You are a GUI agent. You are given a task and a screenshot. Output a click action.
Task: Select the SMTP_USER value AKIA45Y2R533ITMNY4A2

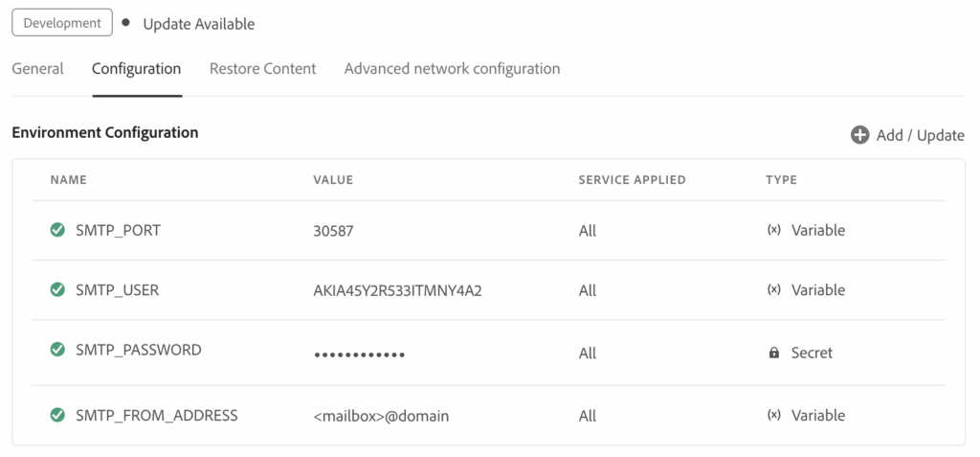397,290
